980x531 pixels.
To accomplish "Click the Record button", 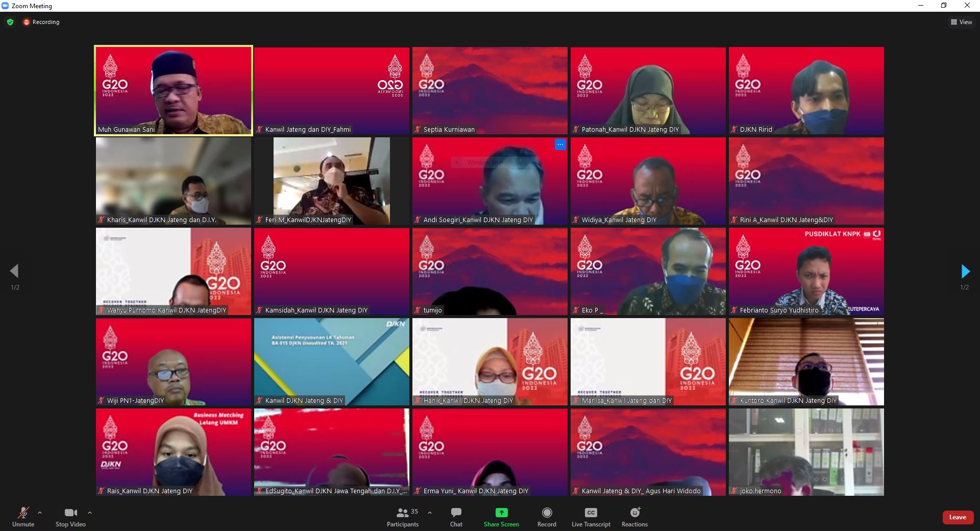I will [x=547, y=516].
